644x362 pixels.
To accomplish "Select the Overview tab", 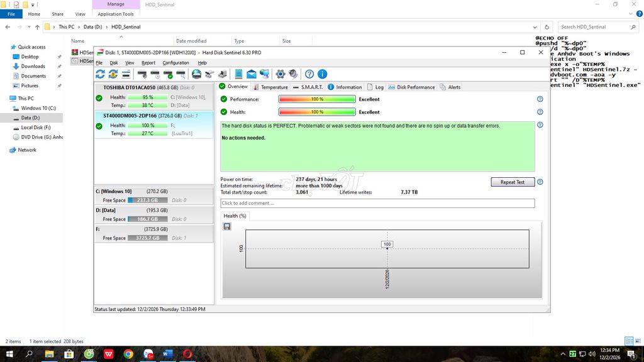I will pos(233,87).
